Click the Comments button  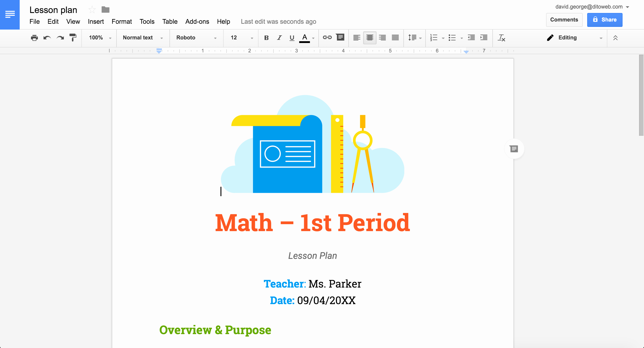pos(564,19)
